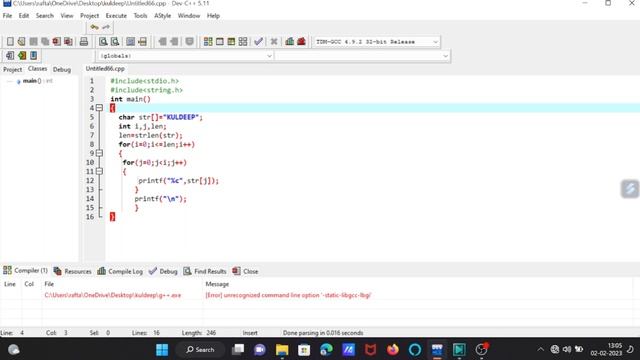The image size is (640, 360).
Task: Click the Toggle Bookmarks green icon
Action: [x=22, y=56]
